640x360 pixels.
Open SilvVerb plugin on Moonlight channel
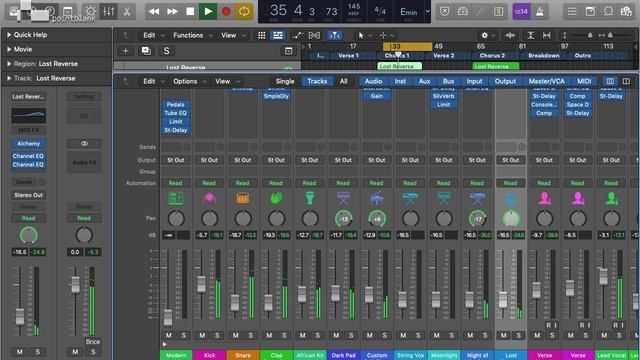[x=444, y=96]
